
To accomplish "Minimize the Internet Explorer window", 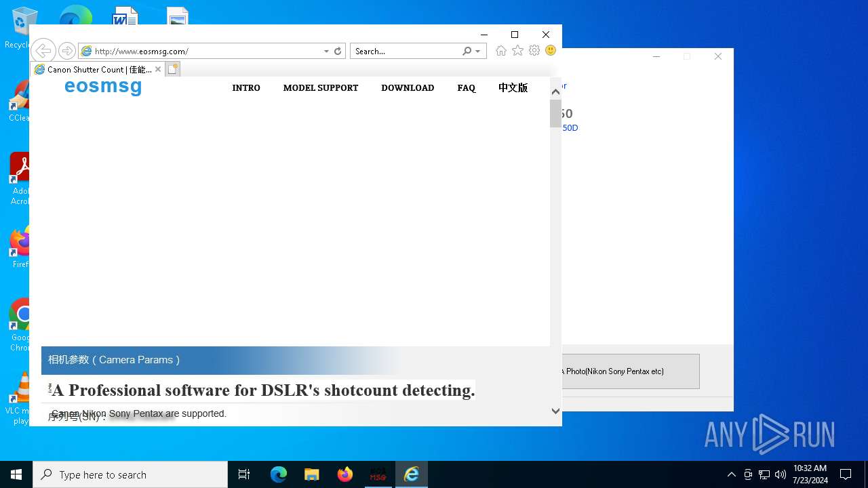I will click(x=484, y=35).
